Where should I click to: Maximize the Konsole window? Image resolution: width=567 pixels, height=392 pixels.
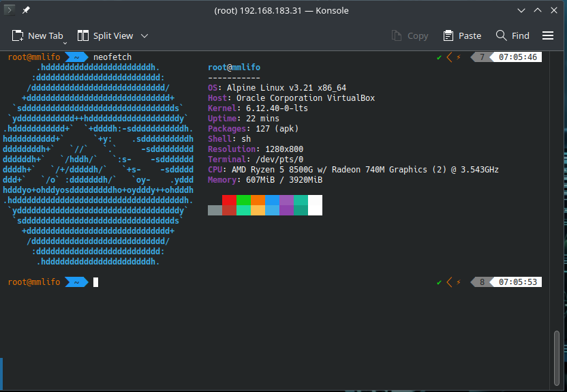[537, 10]
